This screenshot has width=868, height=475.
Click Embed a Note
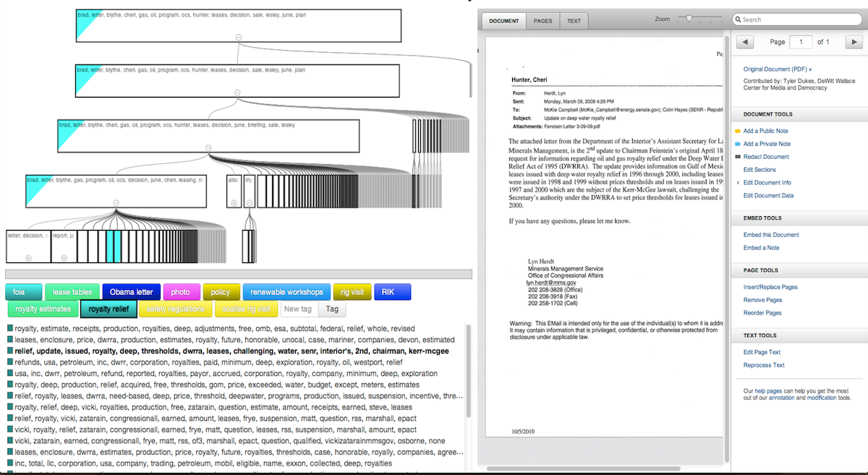click(x=762, y=248)
